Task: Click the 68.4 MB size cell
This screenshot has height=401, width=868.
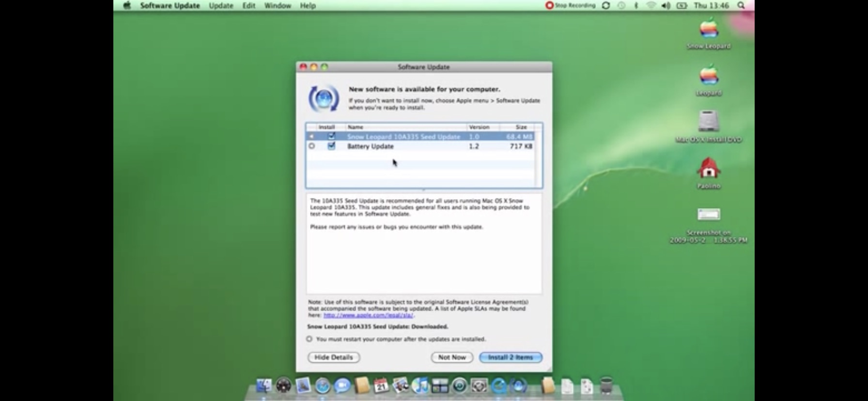Action: pyautogui.click(x=520, y=137)
